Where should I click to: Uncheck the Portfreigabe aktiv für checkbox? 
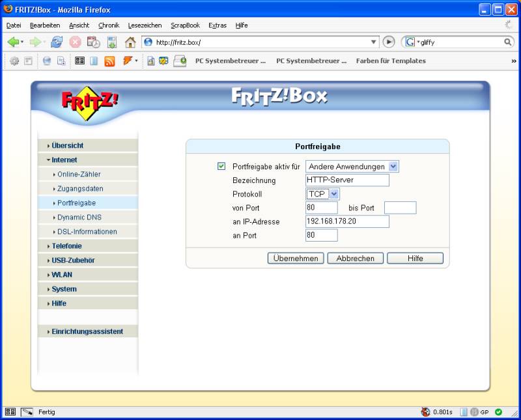pos(221,166)
